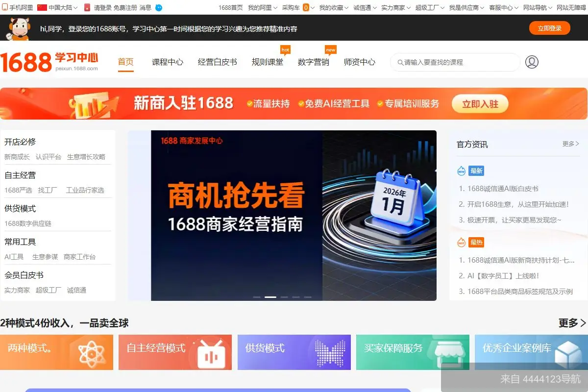Expand the 中国大陆 region dropdown
This screenshot has width=588, height=392.
tap(59, 7)
